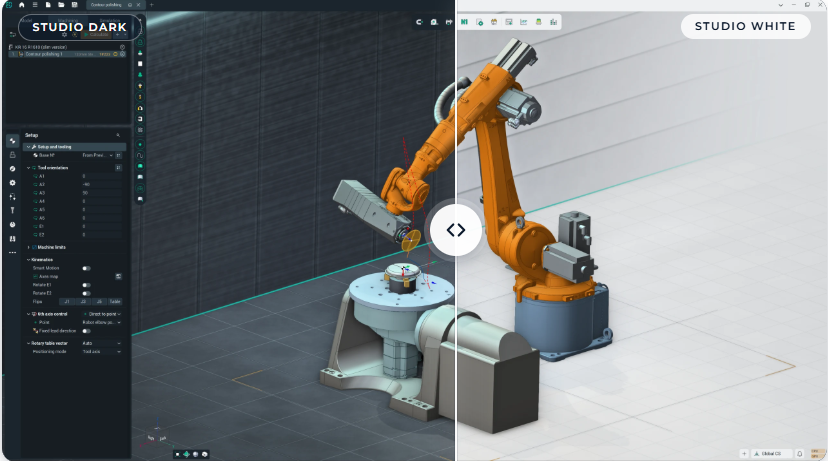Click Tool orientation settings icon button
This screenshot has height=461, width=828.
pyautogui.click(x=118, y=168)
